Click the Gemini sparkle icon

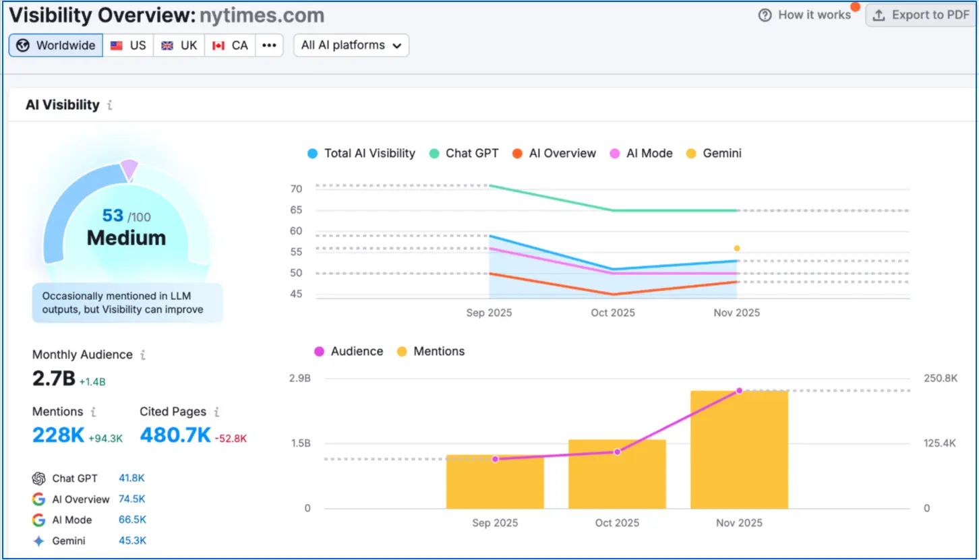click(x=38, y=541)
